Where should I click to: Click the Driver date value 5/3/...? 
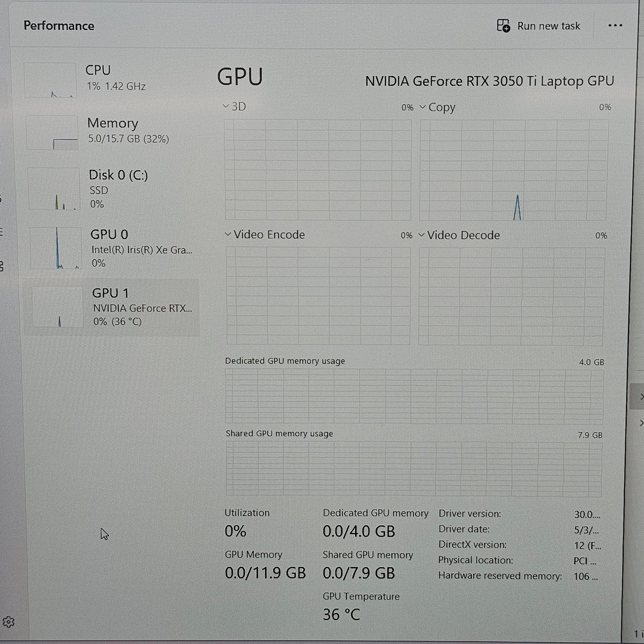586,530
